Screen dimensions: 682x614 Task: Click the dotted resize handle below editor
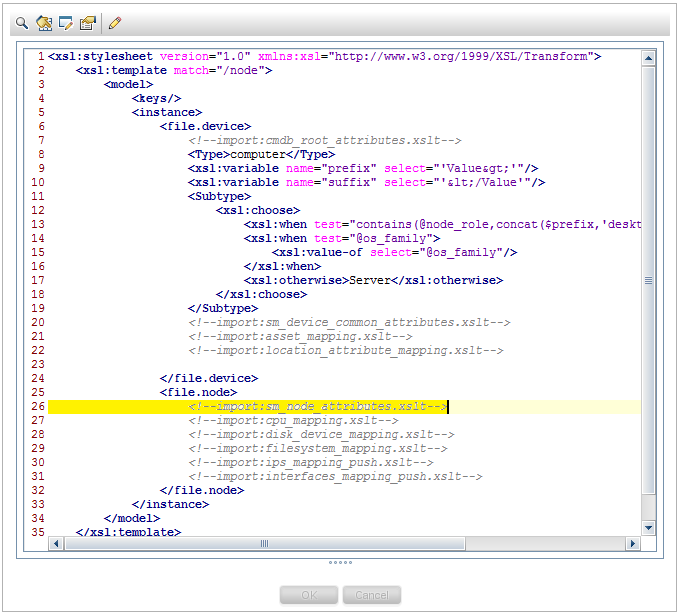point(340,562)
